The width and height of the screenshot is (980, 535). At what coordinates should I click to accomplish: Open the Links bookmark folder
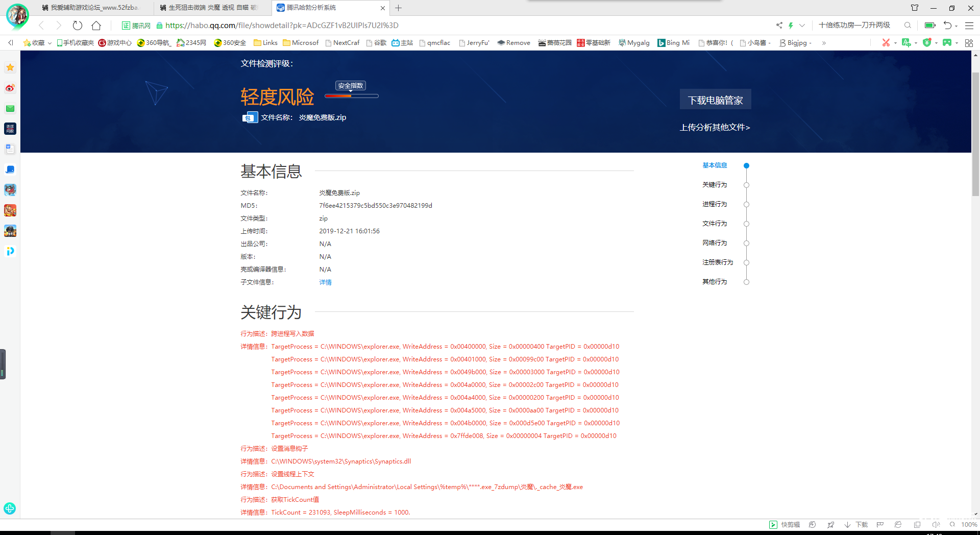click(265, 43)
